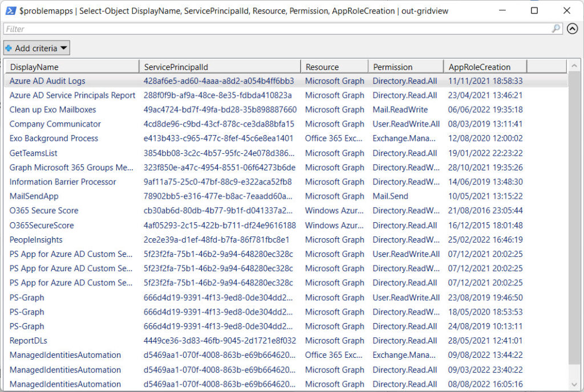
Task: Click the date 08/03/2019 13:11:41
Action: tap(485, 124)
